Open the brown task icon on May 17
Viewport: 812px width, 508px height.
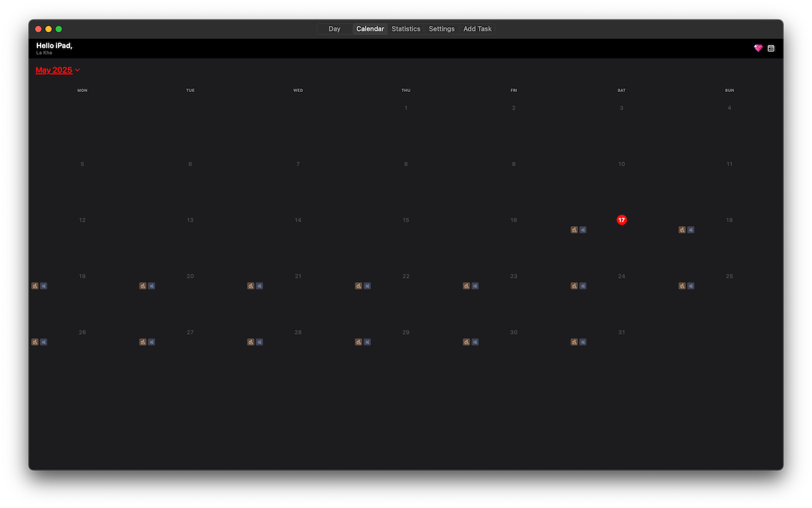(574, 230)
